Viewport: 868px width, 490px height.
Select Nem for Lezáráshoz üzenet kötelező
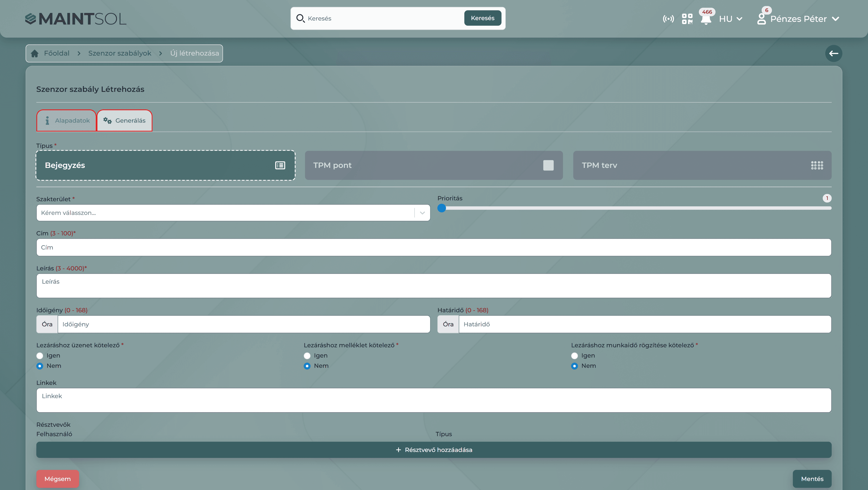click(40, 366)
